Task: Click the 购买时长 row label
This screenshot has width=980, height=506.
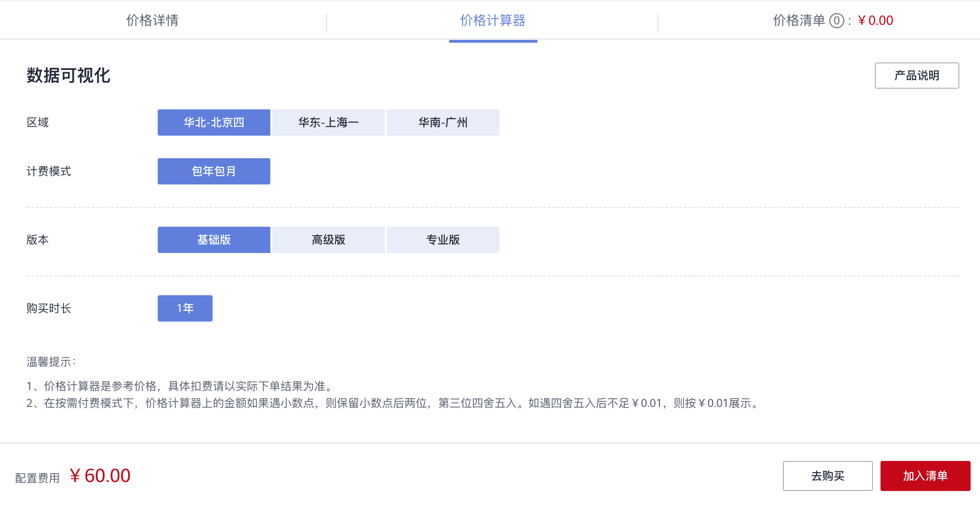Action: [x=49, y=308]
